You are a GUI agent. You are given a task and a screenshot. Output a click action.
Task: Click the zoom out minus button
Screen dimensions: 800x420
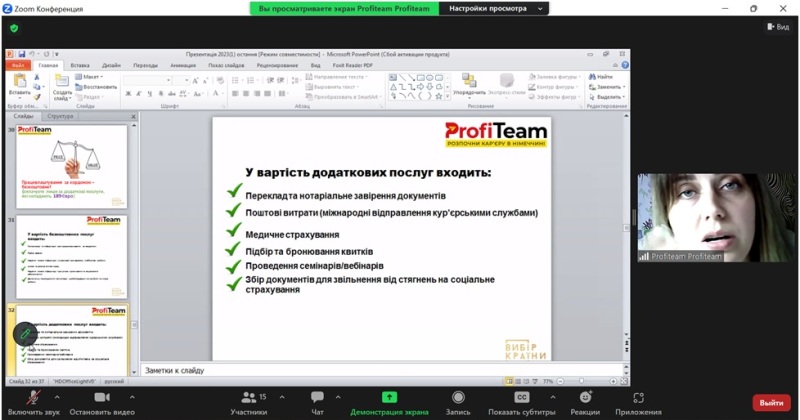pos(560,381)
